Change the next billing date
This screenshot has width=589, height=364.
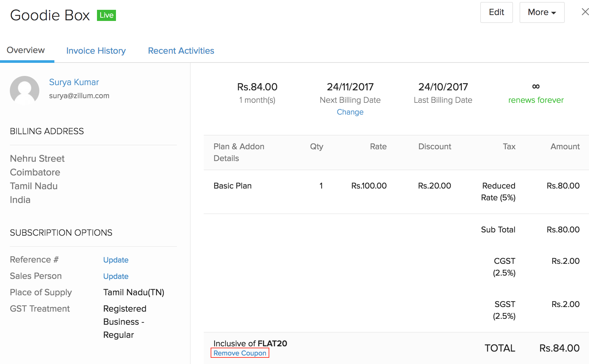pyautogui.click(x=350, y=112)
